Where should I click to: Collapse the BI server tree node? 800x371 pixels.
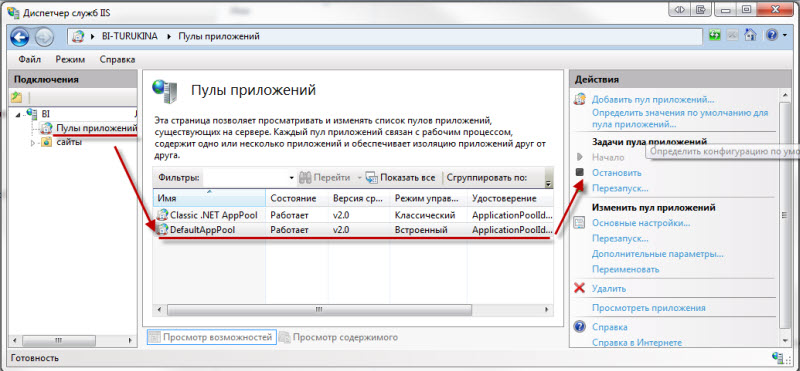coord(18,115)
